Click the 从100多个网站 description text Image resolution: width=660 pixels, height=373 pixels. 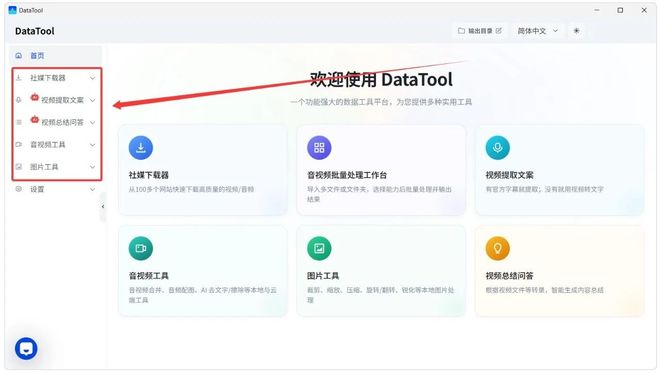pyautogui.click(x=191, y=189)
